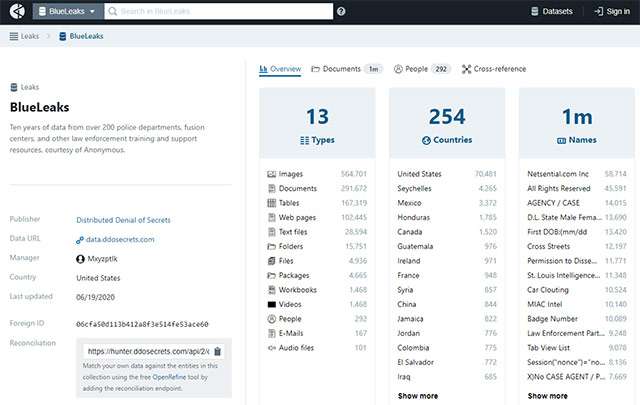Expand names list with Show more
This screenshot has height=405, width=640.
[547, 396]
